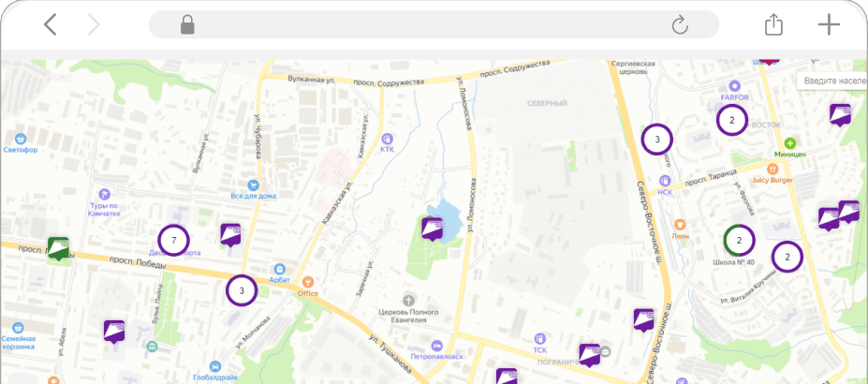The height and width of the screenshot is (384, 868).
Task: Open the КТК place marker
Action: click(x=388, y=138)
